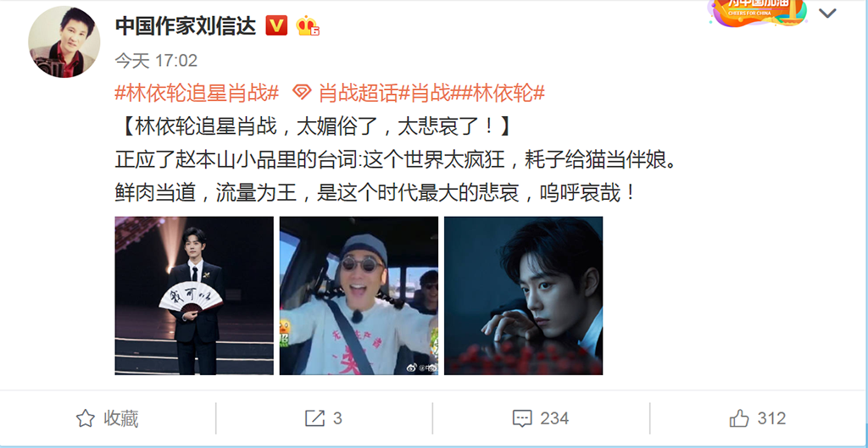
Task: View the dark portrait photo thumbnail
Action: coord(523,296)
